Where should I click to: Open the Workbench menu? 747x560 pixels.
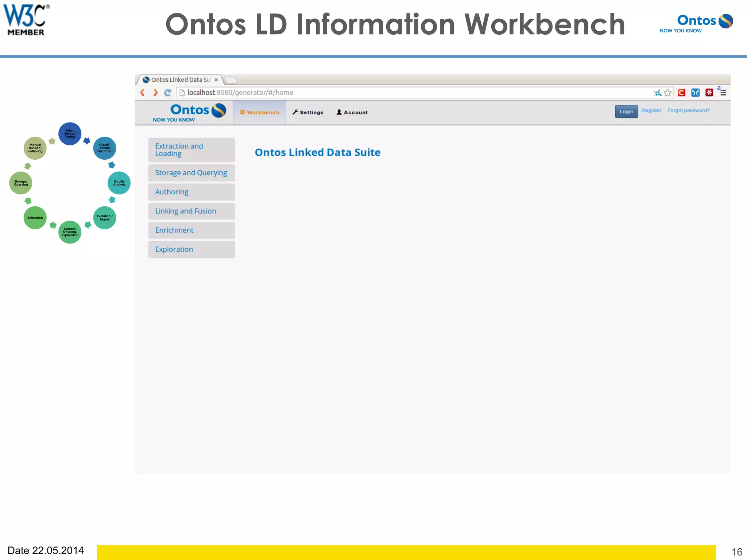[x=259, y=112]
